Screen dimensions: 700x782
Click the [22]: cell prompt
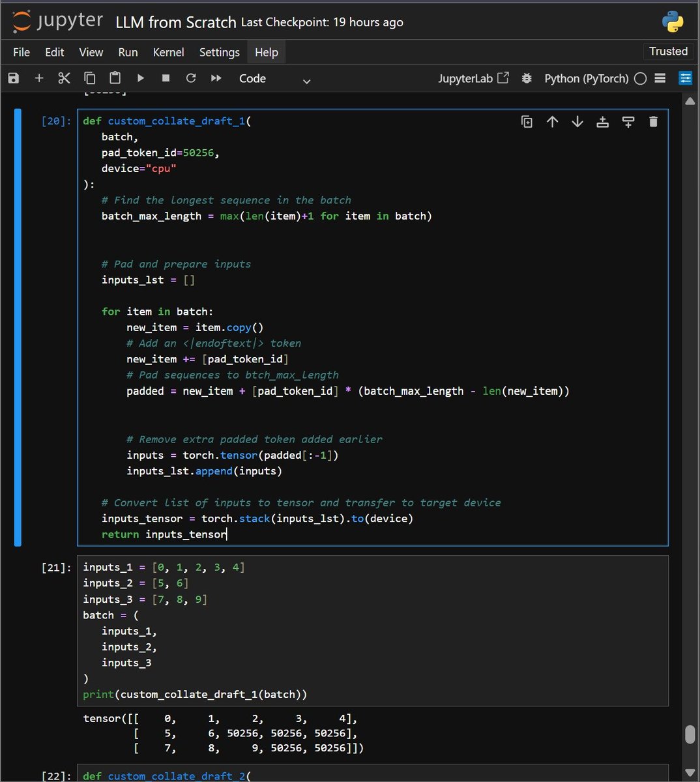(x=56, y=775)
